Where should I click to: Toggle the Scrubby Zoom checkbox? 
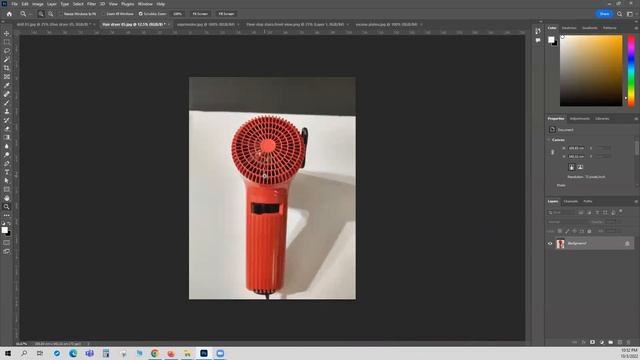pyautogui.click(x=140, y=14)
